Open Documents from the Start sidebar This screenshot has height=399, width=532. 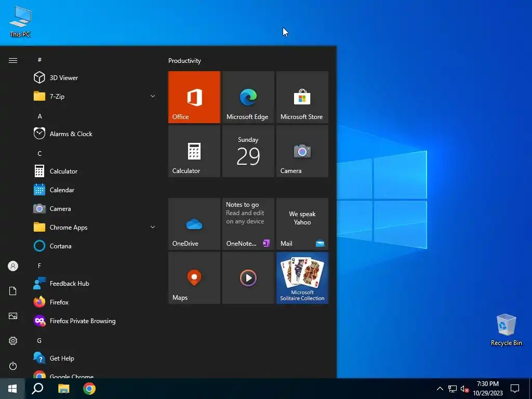pos(13,291)
